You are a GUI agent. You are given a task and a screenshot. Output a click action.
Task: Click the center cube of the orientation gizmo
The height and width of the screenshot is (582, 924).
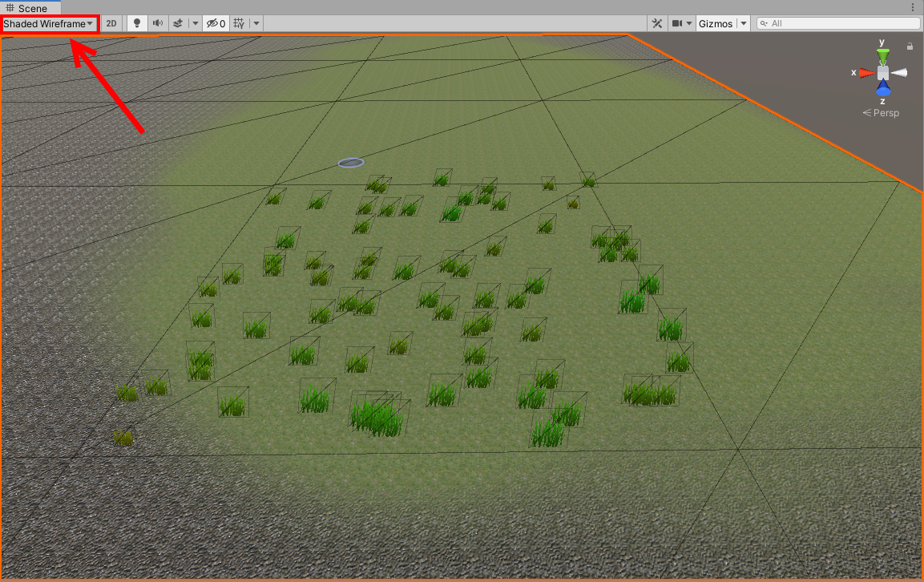point(883,73)
